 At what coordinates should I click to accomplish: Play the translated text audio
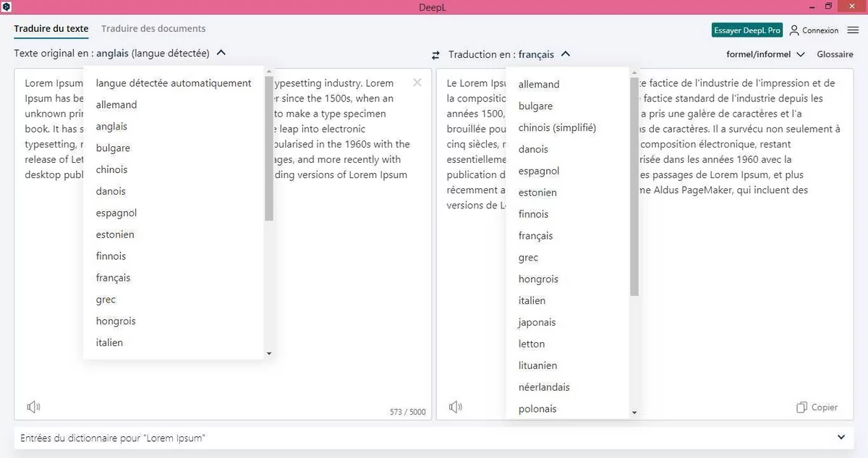pos(456,407)
